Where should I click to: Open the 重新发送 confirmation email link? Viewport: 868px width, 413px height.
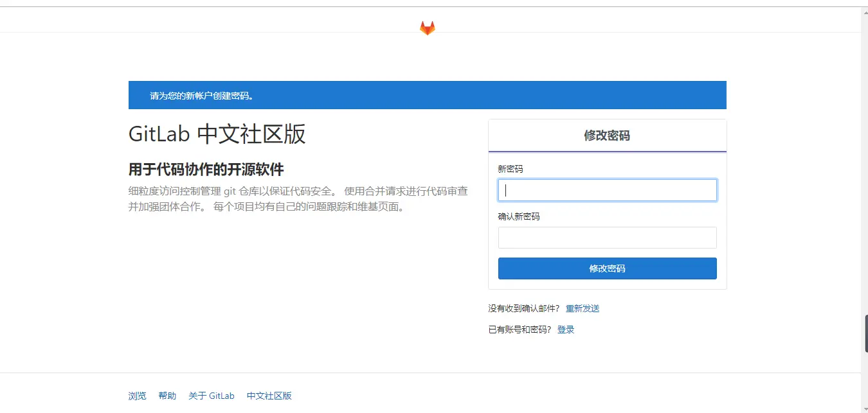tap(583, 308)
